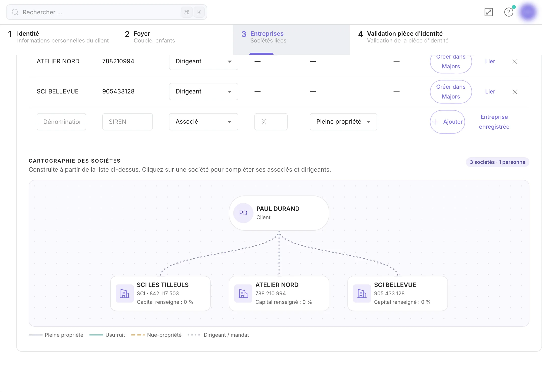The height and width of the screenshot is (392, 542).
Task: Open the user avatar menu
Action: (528, 12)
